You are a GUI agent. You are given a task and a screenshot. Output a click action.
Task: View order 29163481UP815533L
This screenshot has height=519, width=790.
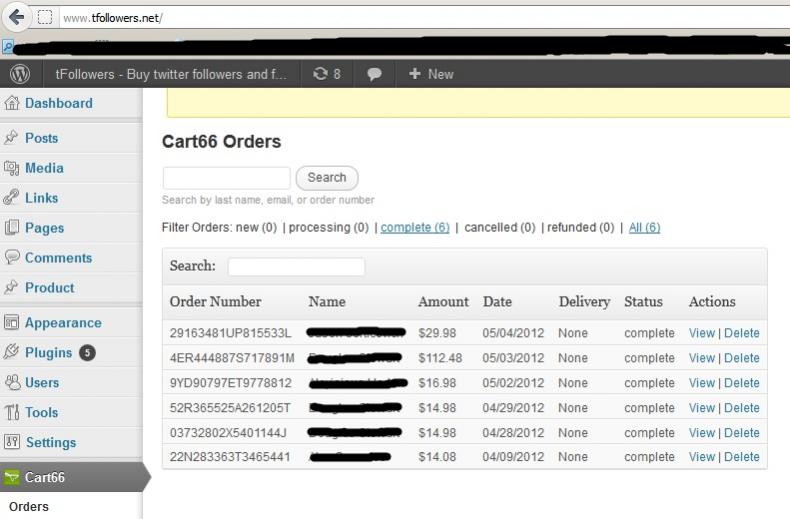702,333
